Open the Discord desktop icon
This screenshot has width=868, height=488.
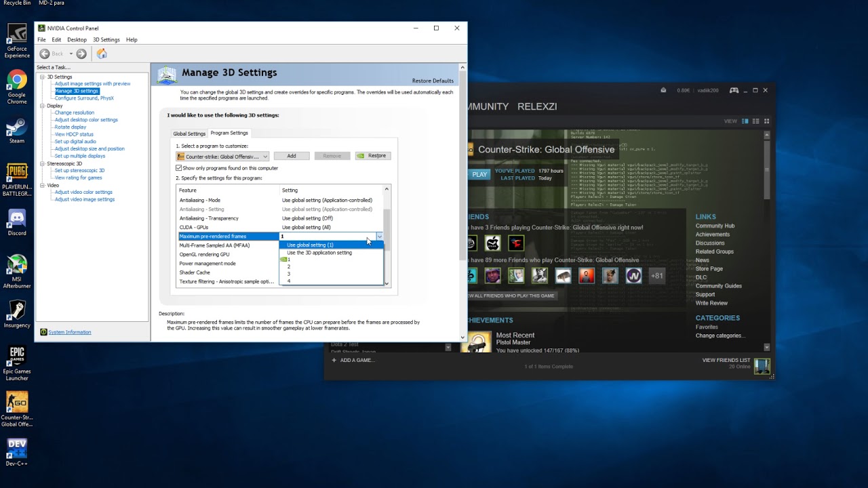pos(17,223)
